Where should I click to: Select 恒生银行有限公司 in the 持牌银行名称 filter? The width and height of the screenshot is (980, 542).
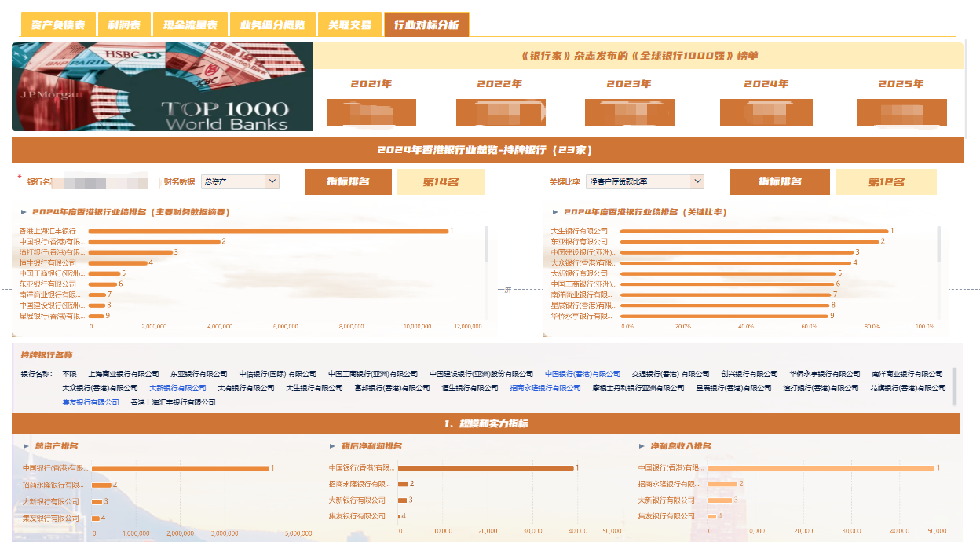[470, 388]
